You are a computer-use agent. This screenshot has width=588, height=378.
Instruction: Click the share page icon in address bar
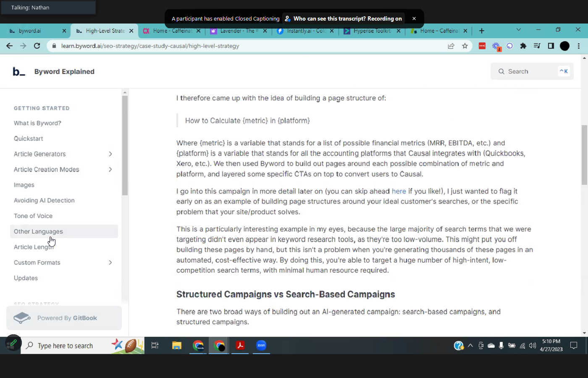tap(451, 46)
